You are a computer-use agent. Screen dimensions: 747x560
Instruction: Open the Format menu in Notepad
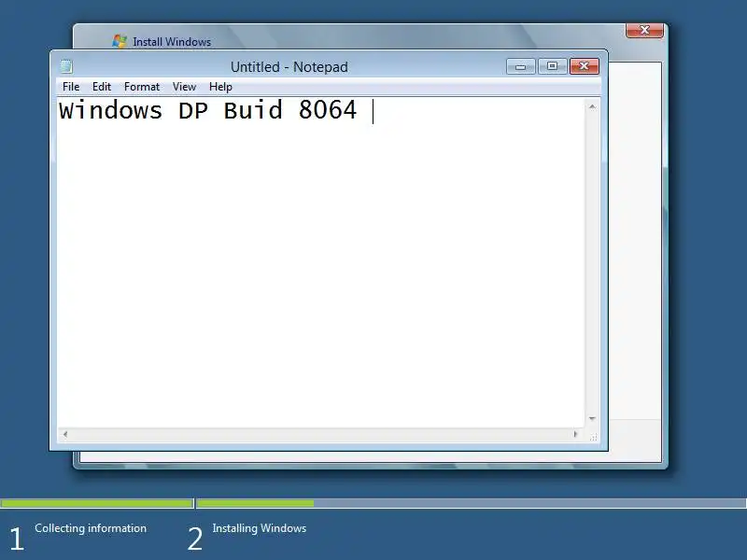(x=142, y=87)
